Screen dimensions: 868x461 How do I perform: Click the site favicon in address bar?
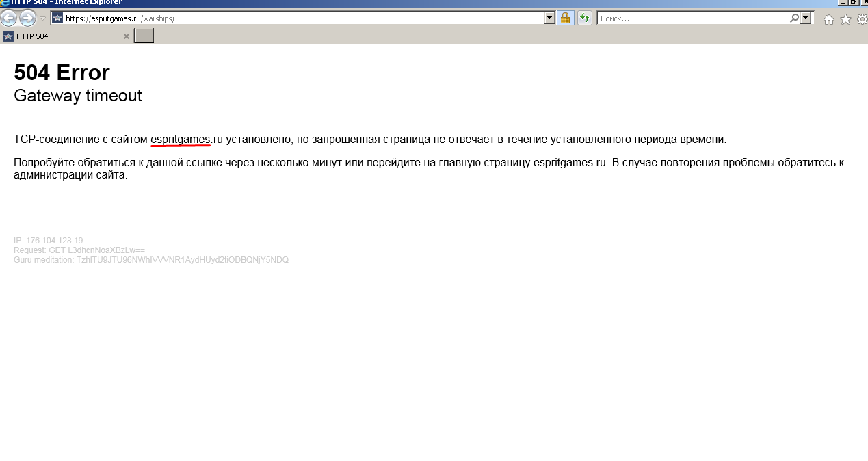click(x=57, y=18)
